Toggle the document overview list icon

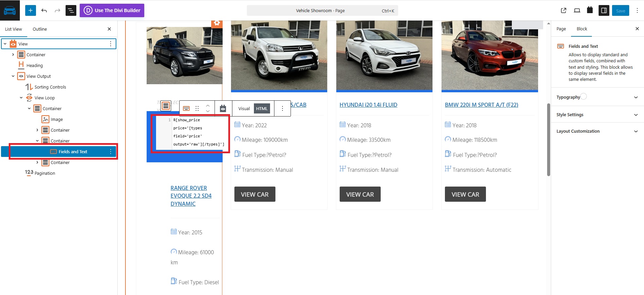tap(71, 10)
